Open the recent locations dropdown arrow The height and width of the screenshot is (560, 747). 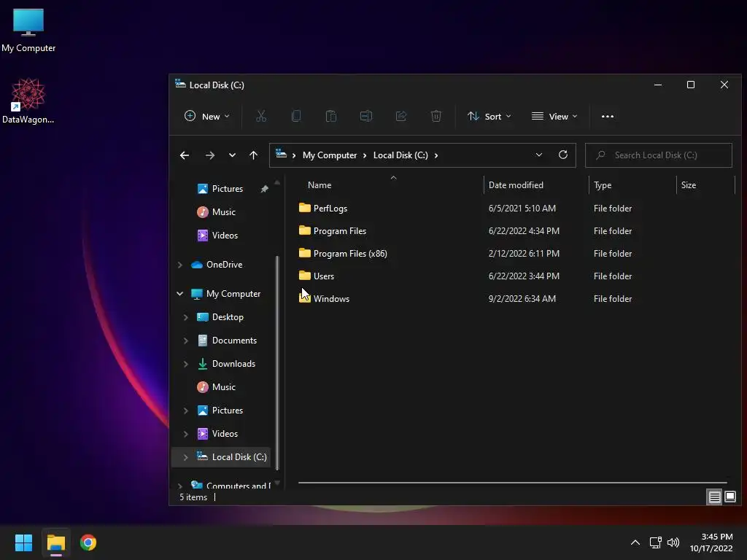232,155
